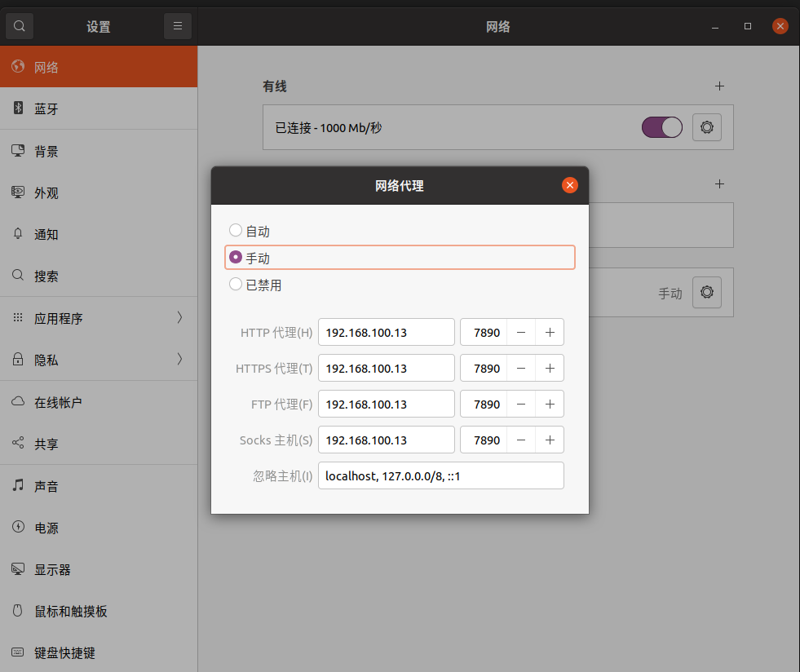
Task: Open the 显示器 settings category
Action: click(99, 569)
